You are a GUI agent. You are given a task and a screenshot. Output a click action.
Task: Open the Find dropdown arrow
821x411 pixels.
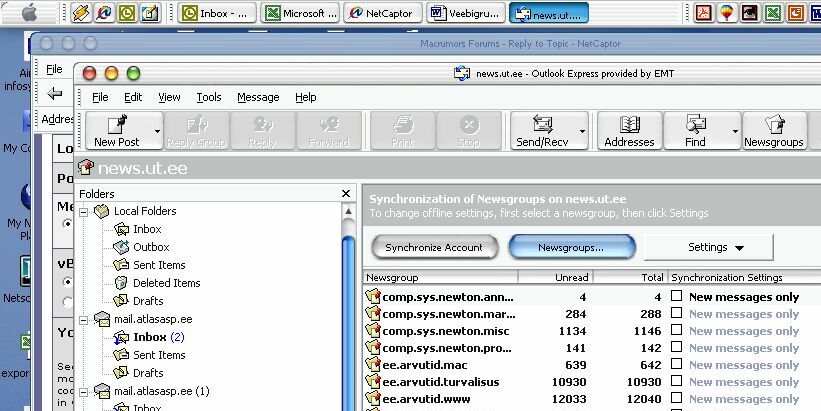pyautogui.click(x=735, y=131)
